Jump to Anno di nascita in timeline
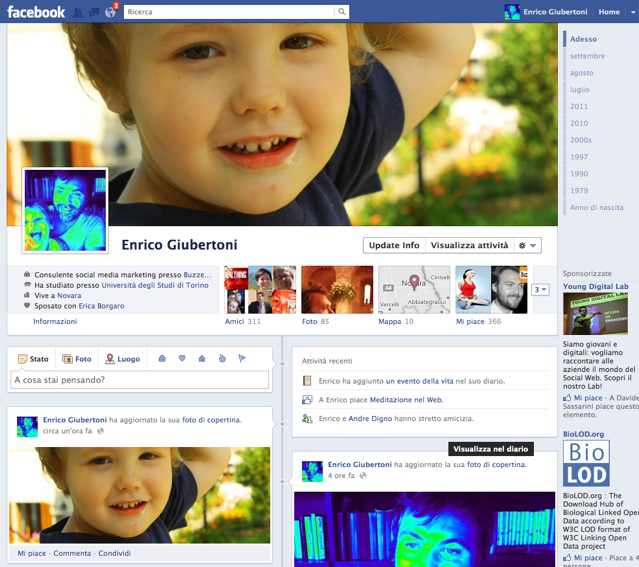 [x=597, y=207]
